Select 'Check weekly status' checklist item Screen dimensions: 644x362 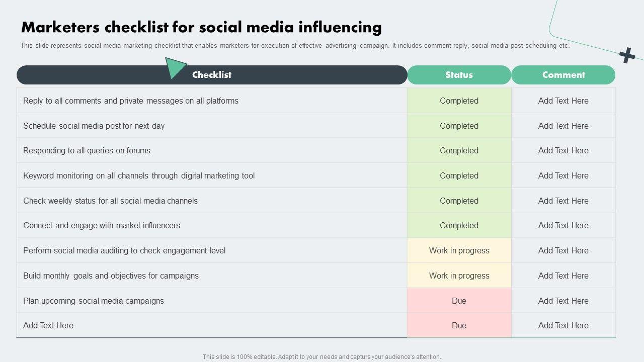(110, 201)
